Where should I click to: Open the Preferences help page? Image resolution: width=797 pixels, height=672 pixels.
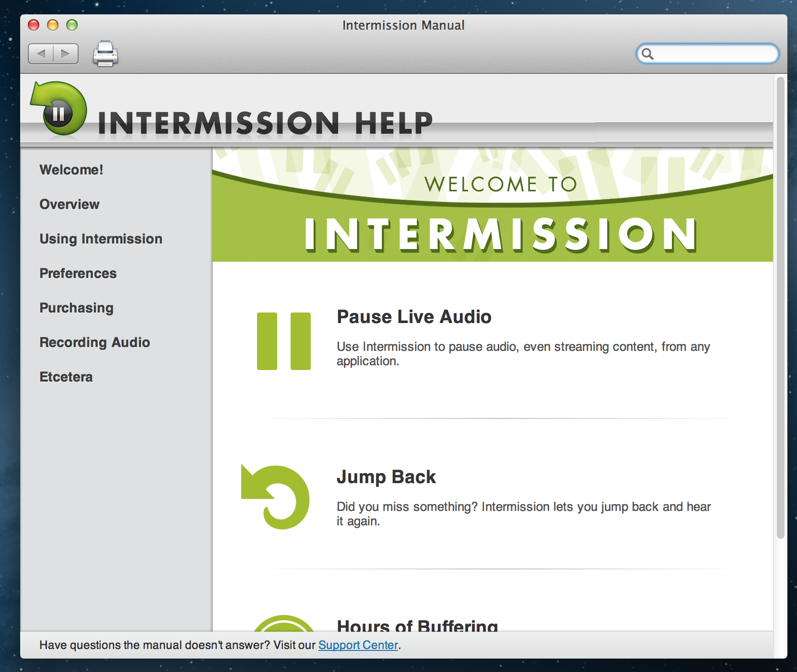(78, 273)
